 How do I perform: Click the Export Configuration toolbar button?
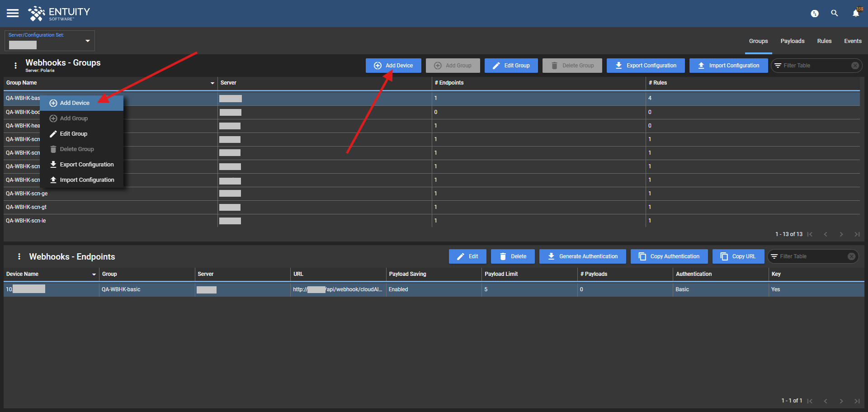tap(646, 66)
